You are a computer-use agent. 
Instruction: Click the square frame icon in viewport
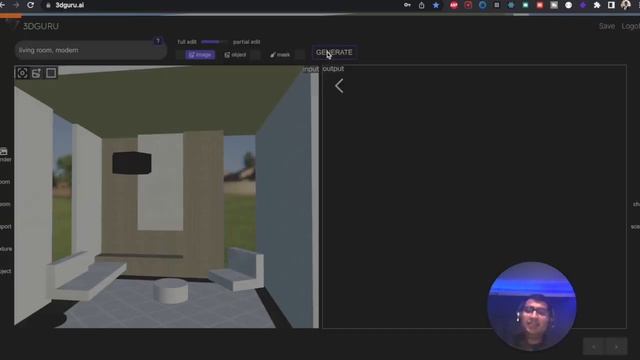pyautogui.click(x=51, y=73)
